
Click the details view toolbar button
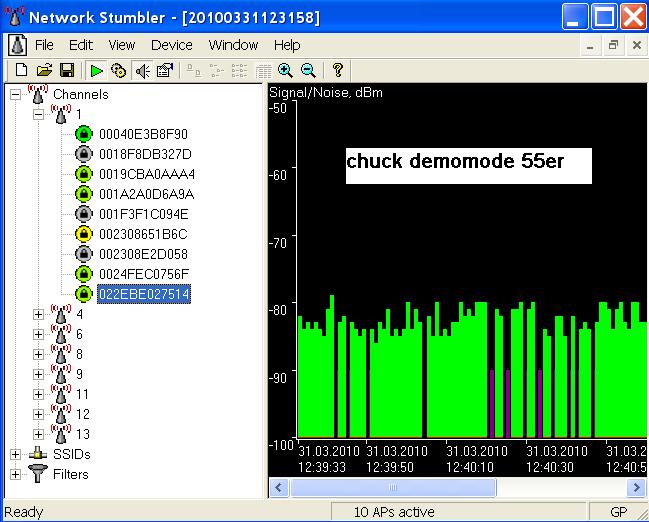click(263, 71)
